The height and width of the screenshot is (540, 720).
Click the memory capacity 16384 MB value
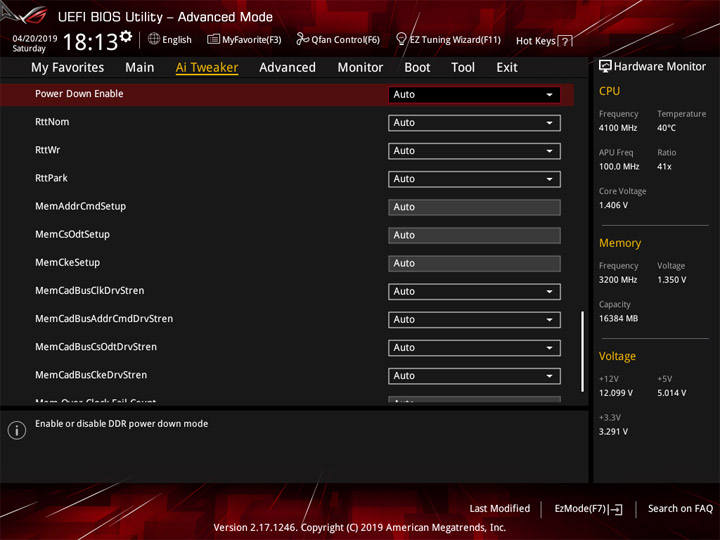coord(618,318)
